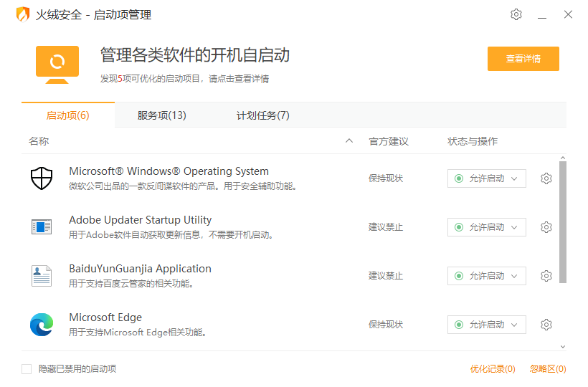
Task: Click the 名称 column header
Action: (39, 141)
